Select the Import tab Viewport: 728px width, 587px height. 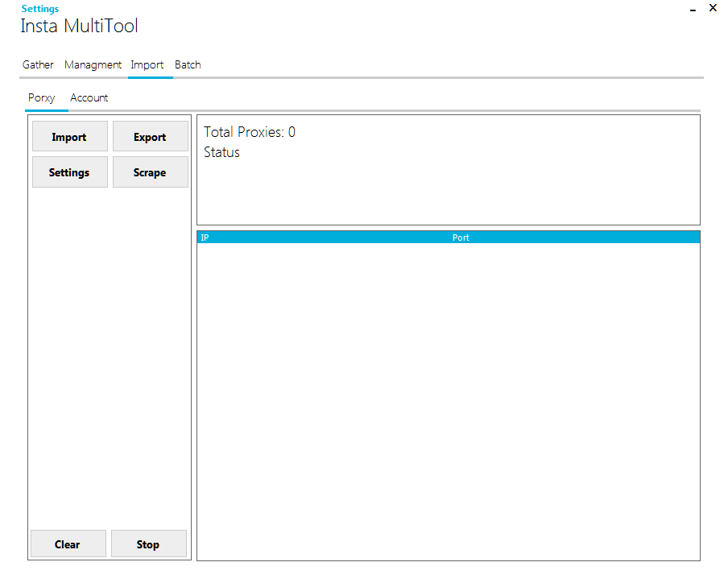pyautogui.click(x=147, y=64)
